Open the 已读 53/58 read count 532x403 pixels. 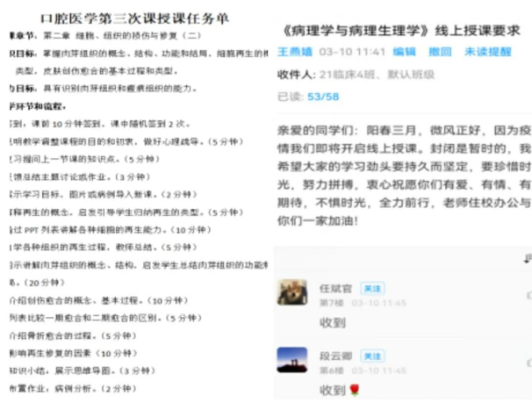306,97
